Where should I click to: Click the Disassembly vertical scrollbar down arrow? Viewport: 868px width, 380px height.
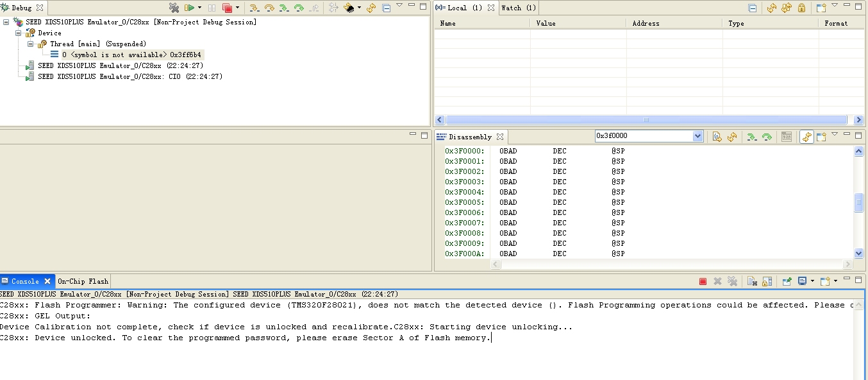[859, 254]
